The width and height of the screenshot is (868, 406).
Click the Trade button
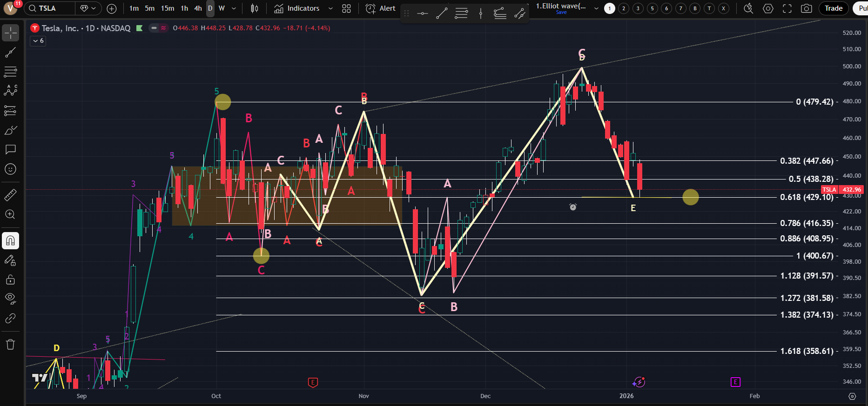point(833,8)
